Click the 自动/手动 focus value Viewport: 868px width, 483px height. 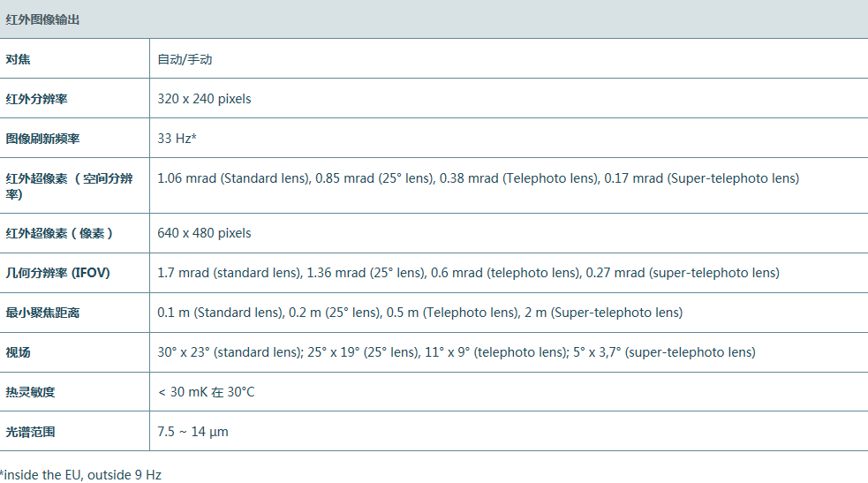point(185,59)
